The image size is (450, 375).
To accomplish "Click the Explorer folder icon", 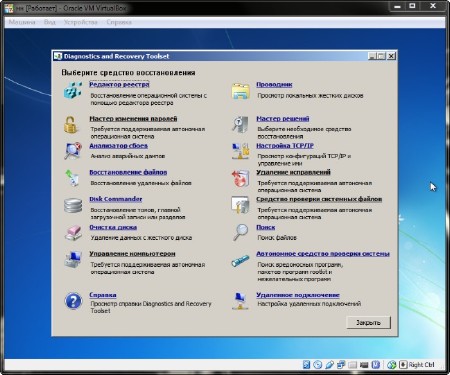I will coord(241,91).
